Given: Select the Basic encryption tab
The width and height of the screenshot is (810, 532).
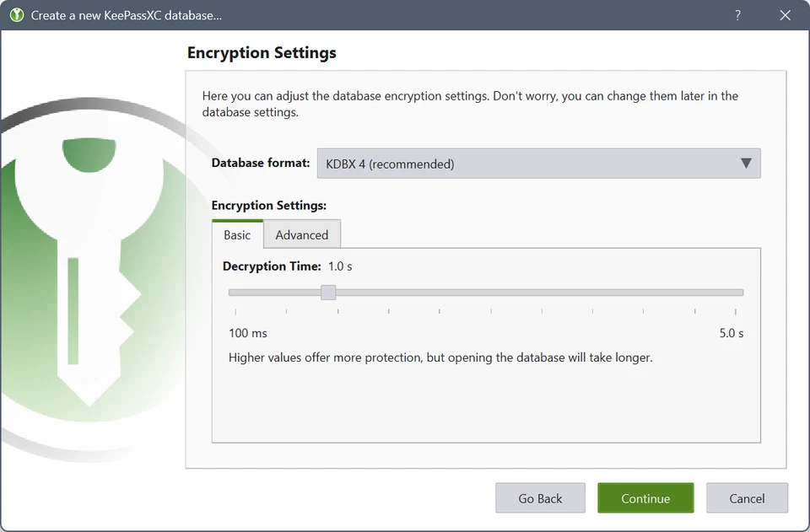Looking at the screenshot, I should 237,235.
